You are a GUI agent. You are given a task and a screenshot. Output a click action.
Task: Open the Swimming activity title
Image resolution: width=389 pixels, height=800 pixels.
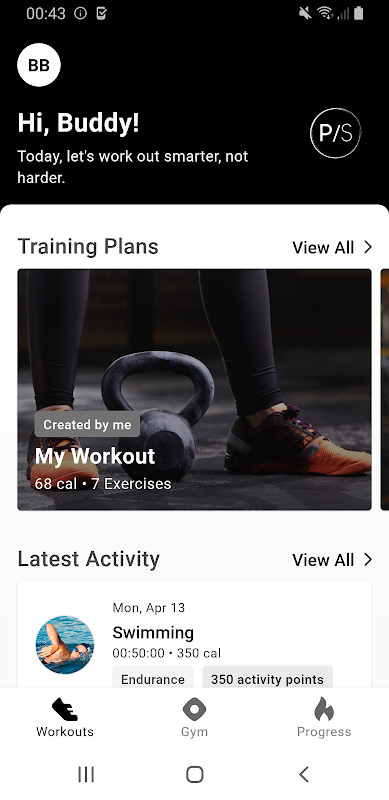pyautogui.click(x=153, y=633)
